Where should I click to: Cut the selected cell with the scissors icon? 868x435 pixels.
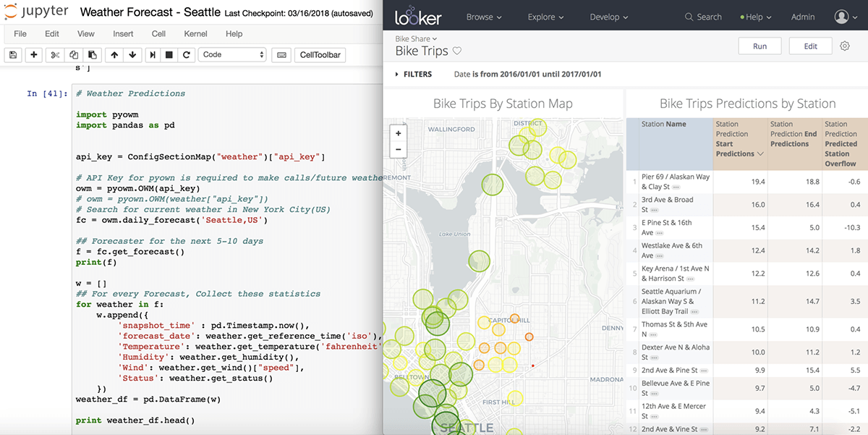tap(55, 55)
